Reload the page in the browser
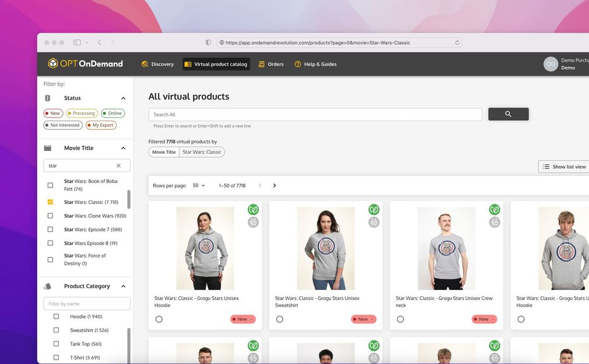 [x=457, y=43]
